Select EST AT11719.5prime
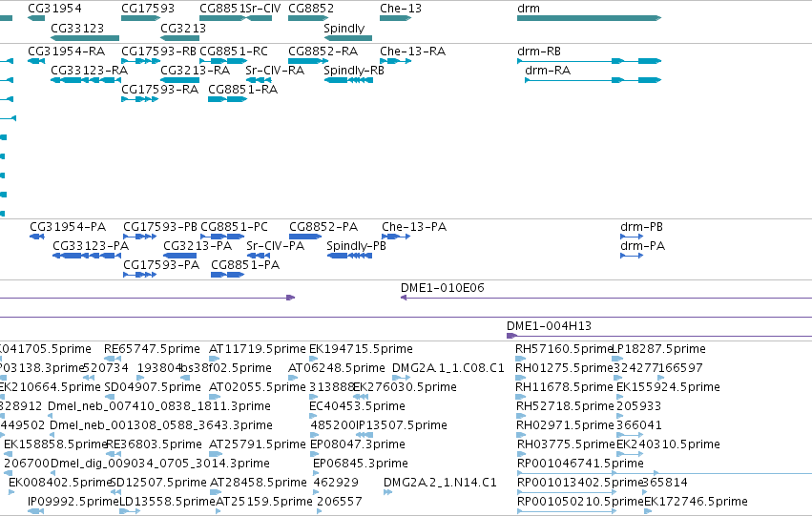This screenshot has height=516, width=812. pos(215,359)
